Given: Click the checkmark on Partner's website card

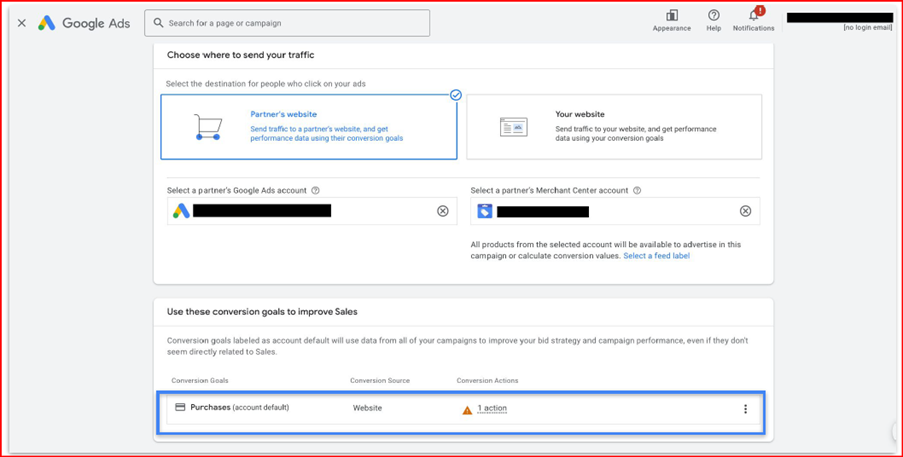Looking at the screenshot, I should pos(456,95).
